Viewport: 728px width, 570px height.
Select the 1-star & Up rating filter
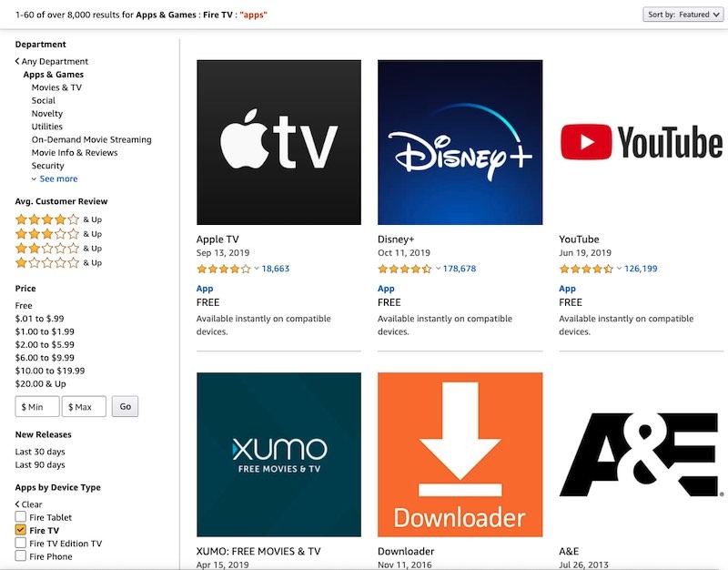click(43, 262)
